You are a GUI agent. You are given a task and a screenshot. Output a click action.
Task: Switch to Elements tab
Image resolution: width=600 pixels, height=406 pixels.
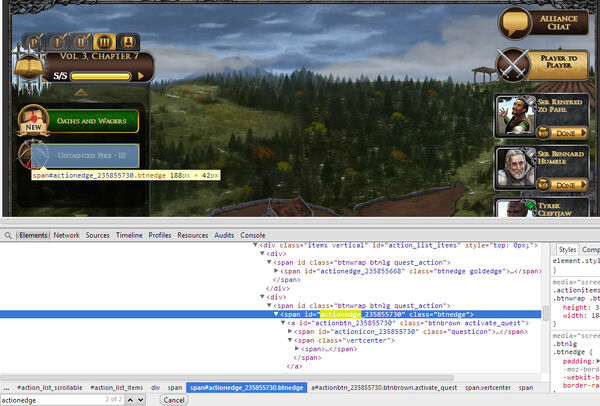pos(33,235)
